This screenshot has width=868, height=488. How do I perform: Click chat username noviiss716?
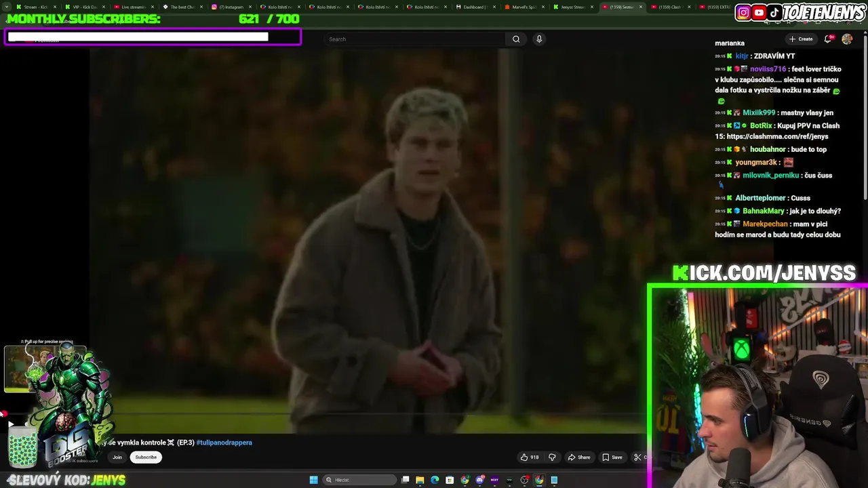[x=768, y=69]
